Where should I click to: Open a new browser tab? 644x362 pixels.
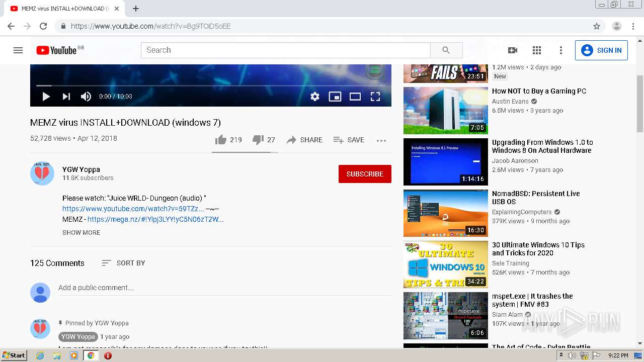136,9
